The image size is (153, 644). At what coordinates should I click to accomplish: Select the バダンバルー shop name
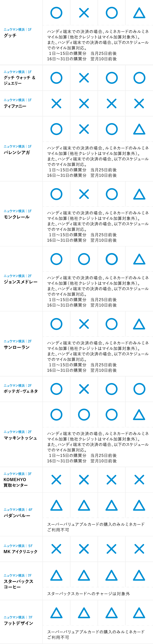coord(17,516)
